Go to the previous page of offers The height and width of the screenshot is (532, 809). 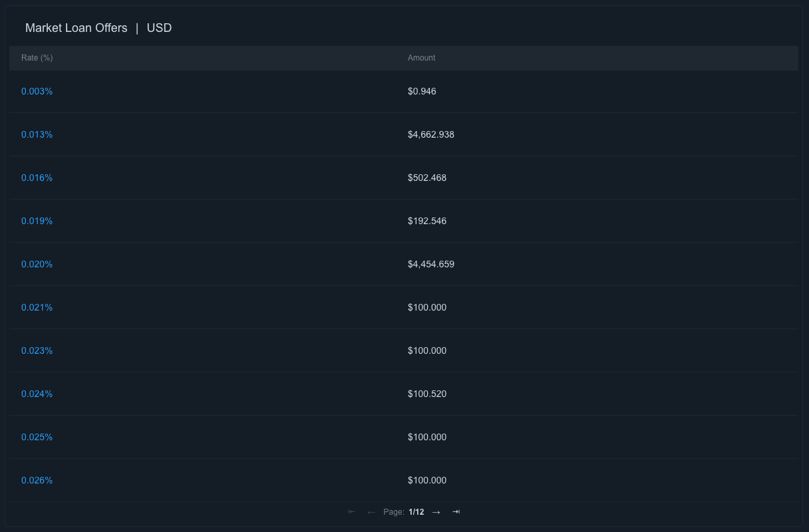(x=371, y=512)
